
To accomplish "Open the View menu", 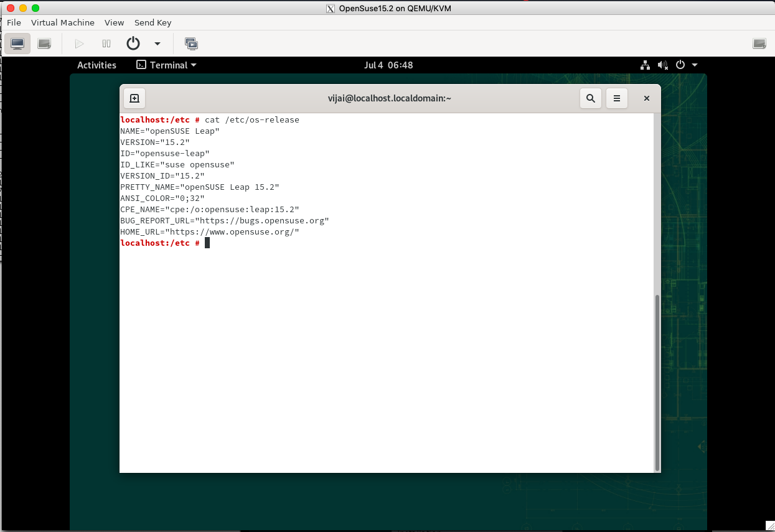I will click(115, 22).
